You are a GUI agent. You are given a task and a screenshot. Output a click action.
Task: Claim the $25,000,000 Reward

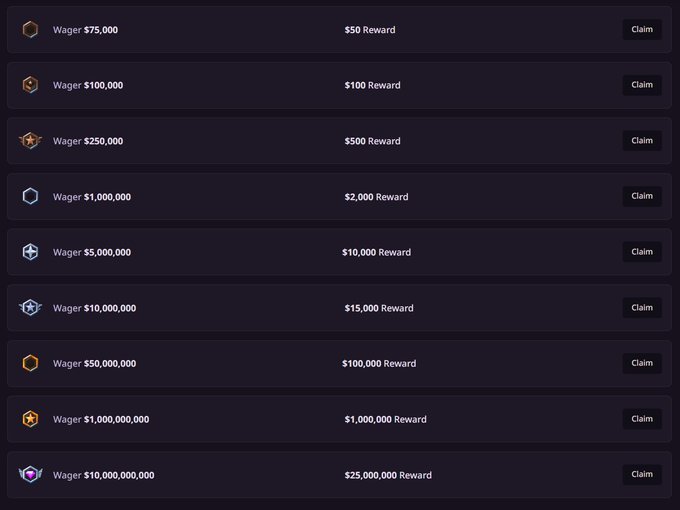point(642,474)
